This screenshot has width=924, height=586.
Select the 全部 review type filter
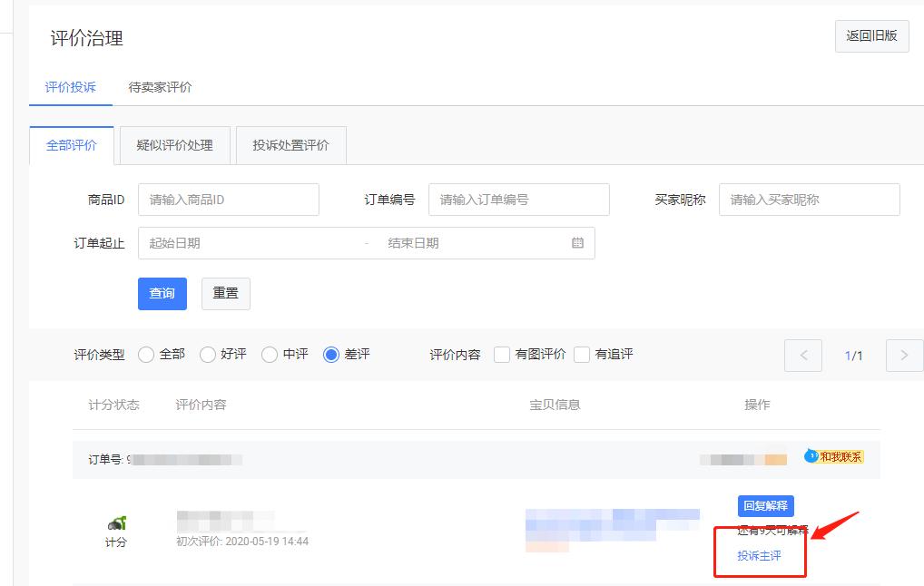pyautogui.click(x=146, y=355)
